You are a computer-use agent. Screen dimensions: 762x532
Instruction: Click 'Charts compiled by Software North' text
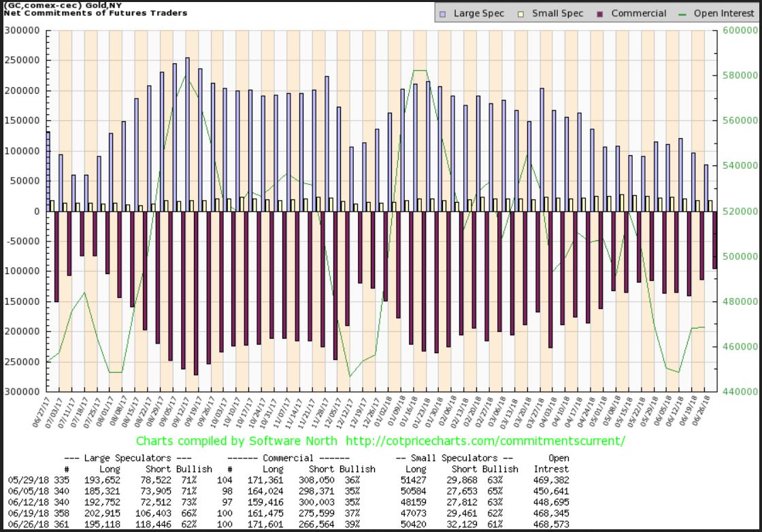[x=236, y=441]
